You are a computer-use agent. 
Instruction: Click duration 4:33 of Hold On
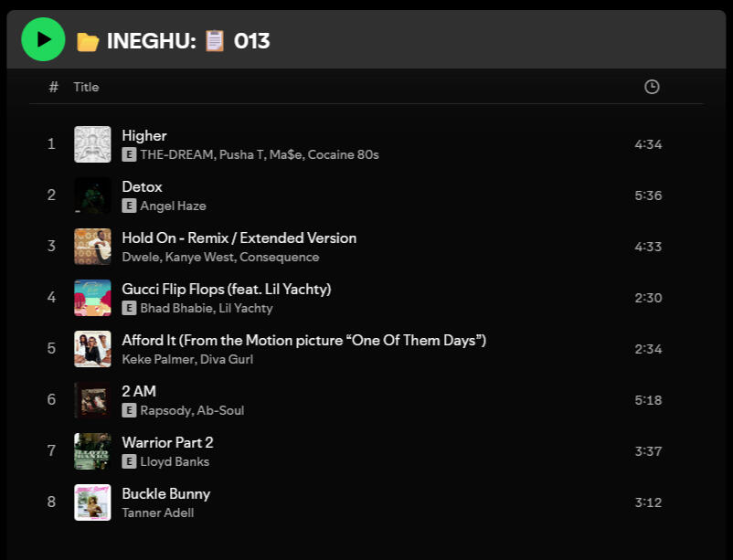coord(648,247)
